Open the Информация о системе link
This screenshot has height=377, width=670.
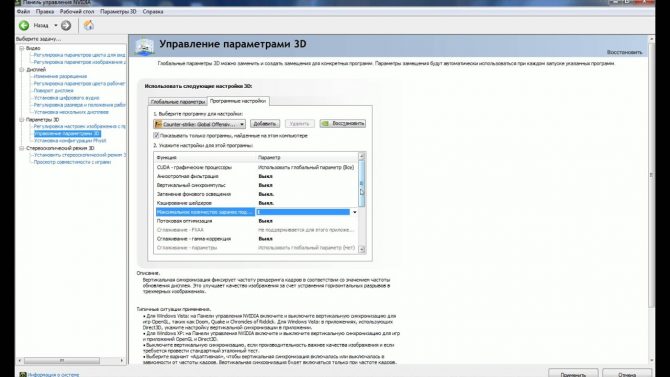(53, 375)
